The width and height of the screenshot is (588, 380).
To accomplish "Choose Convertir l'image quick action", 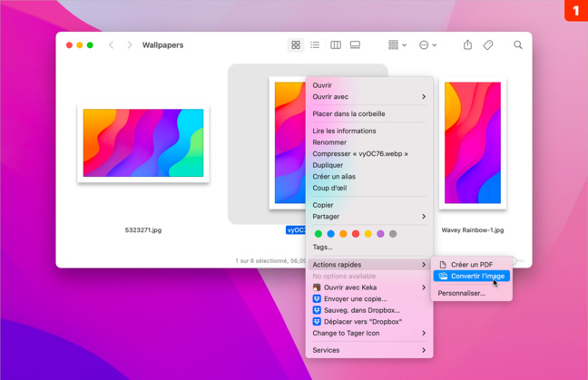I will tap(471, 277).
